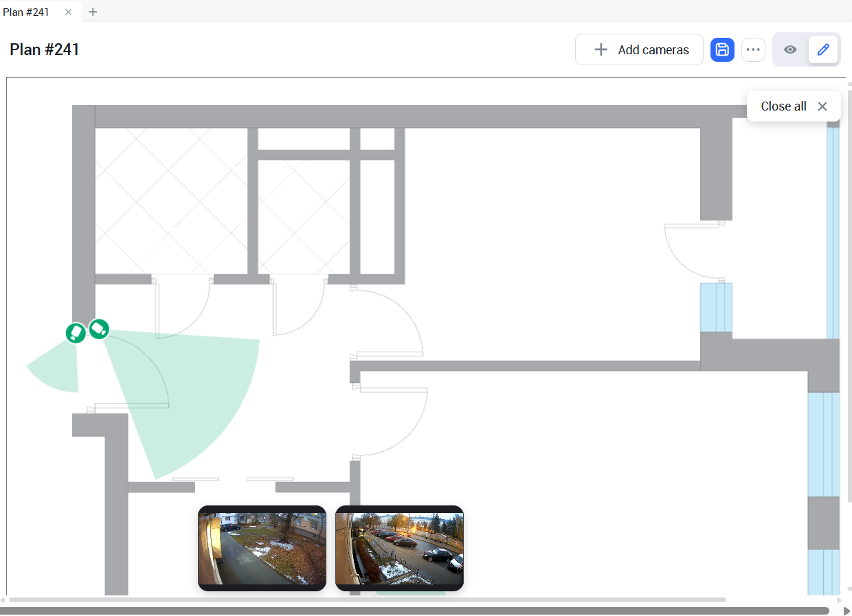
Task: Click the plus icon in Add cameras
Action: tap(601, 49)
